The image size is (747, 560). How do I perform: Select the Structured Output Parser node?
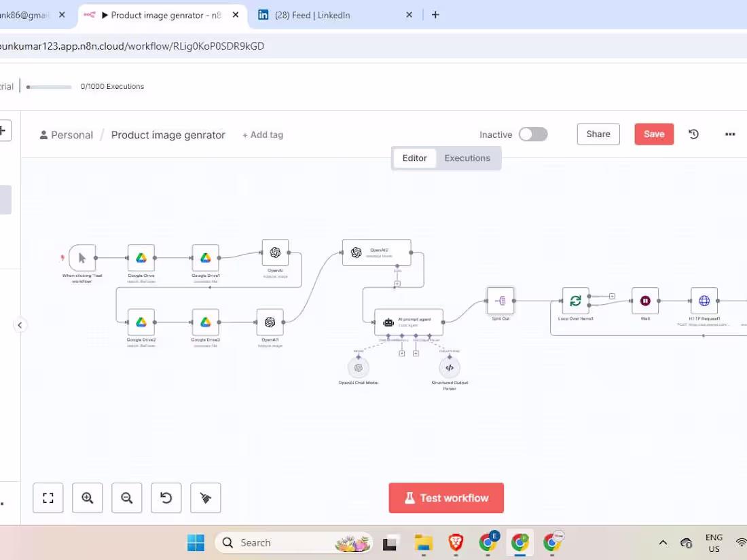(x=450, y=369)
